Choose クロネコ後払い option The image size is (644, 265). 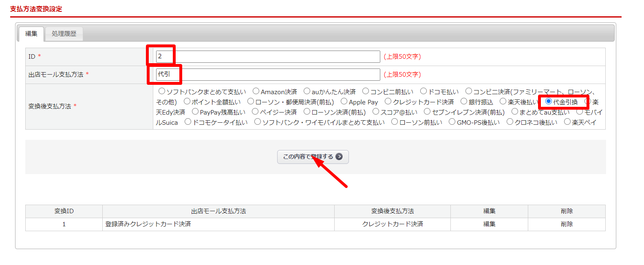click(510, 121)
